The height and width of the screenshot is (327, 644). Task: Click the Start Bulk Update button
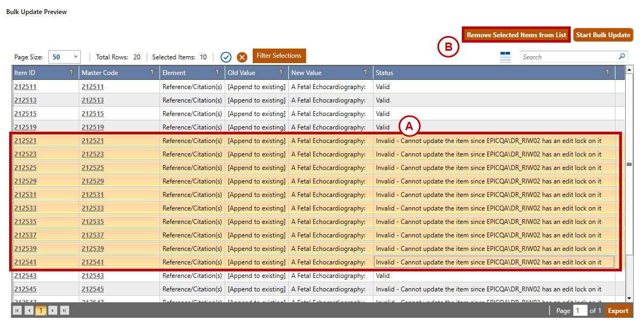point(603,35)
